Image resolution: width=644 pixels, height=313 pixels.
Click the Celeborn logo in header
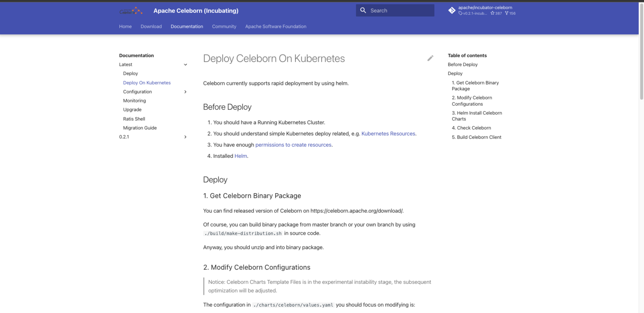tap(131, 11)
